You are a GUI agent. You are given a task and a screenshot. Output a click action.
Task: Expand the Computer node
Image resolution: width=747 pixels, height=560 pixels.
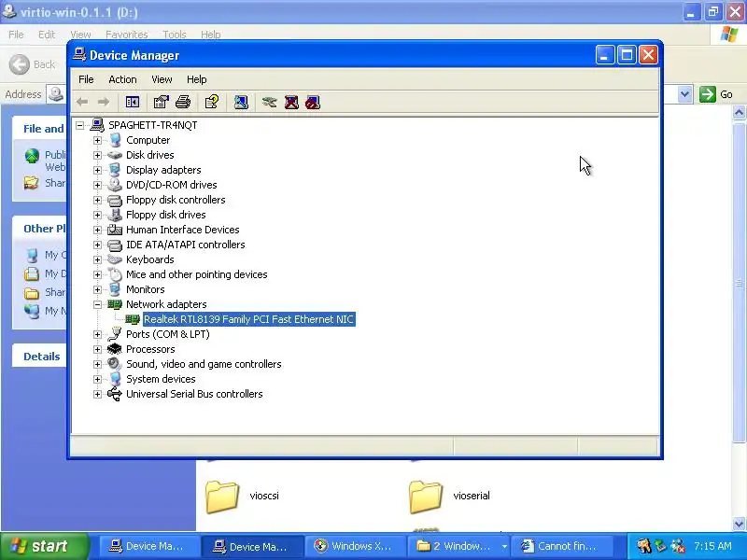pos(97,140)
